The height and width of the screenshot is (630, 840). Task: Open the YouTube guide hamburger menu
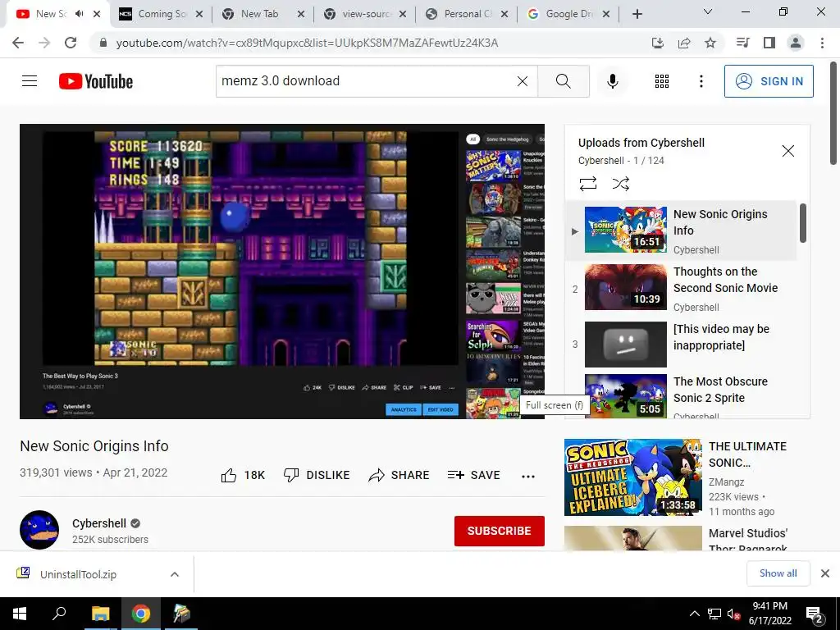pyautogui.click(x=30, y=81)
